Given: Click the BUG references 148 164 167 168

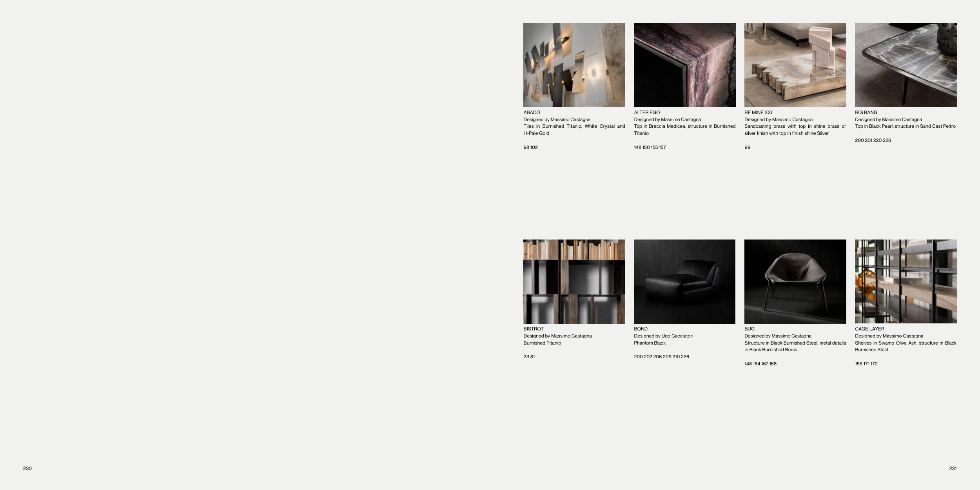Looking at the screenshot, I should click(x=760, y=364).
